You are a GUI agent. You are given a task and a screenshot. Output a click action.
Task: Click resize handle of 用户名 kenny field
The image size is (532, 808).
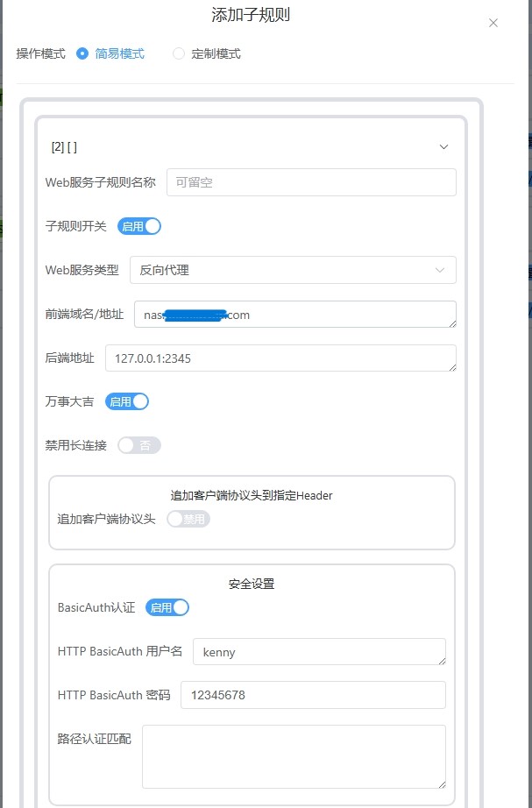tap(442, 661)
